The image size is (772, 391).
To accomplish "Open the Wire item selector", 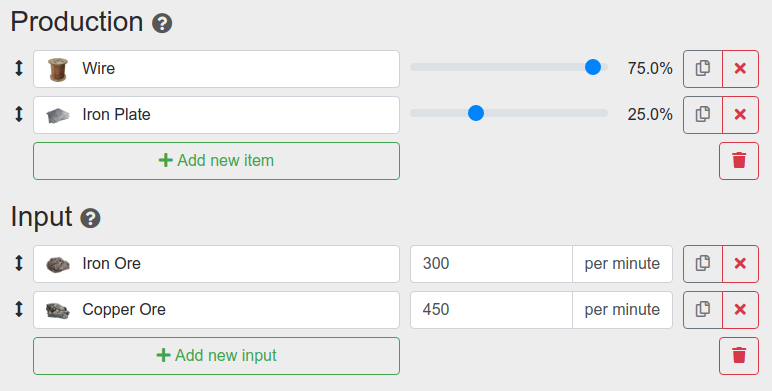I will click(x=217, y=69).
